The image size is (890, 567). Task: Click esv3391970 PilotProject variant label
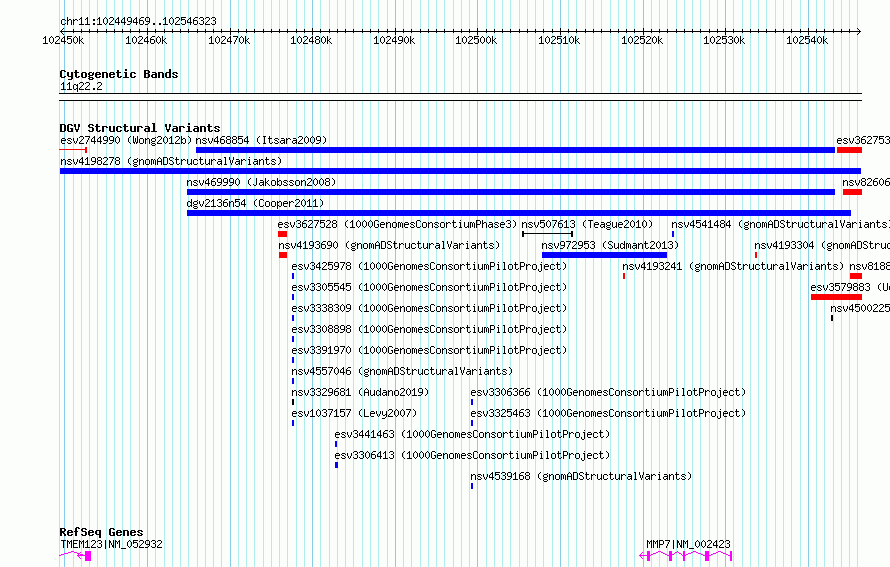point(429,350)
